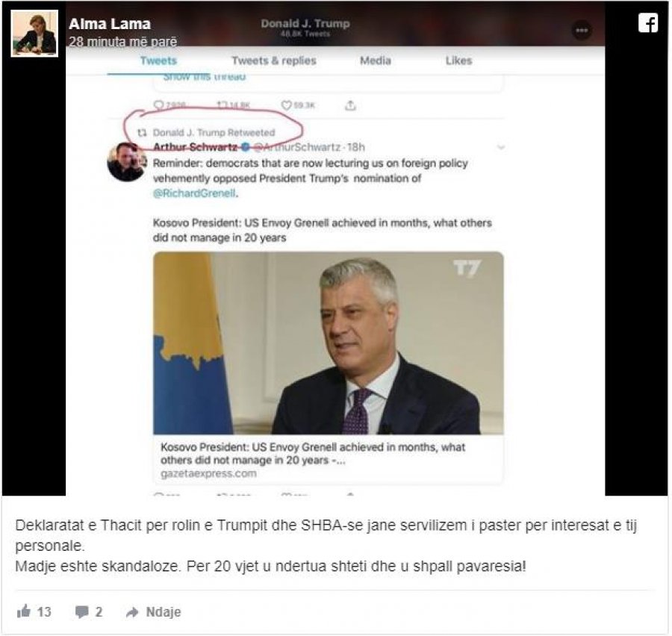Image resolution: width=672 pixels, height=636 pixels.
Task: Switch to the Tweets tab
Action: 158,60
